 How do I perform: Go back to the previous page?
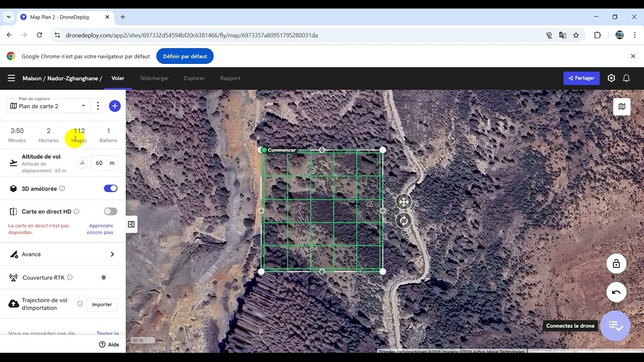(x=9, y=35)
